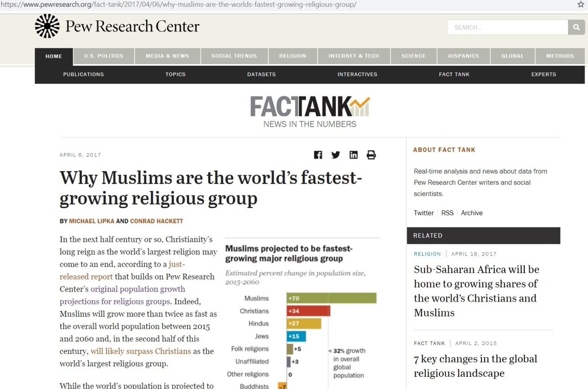This screenshot has width=588, height=389.
Task: Share article on LinkedIn
Action: point(353,155)
